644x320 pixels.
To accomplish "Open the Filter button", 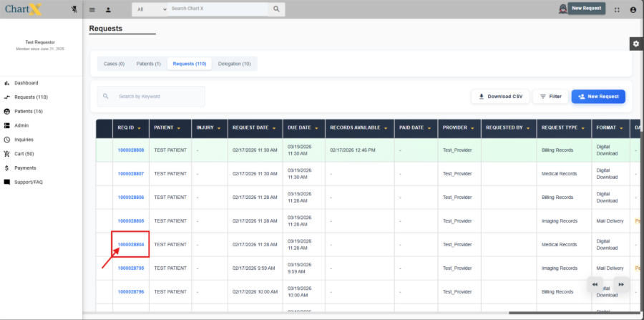I will 550,97.
